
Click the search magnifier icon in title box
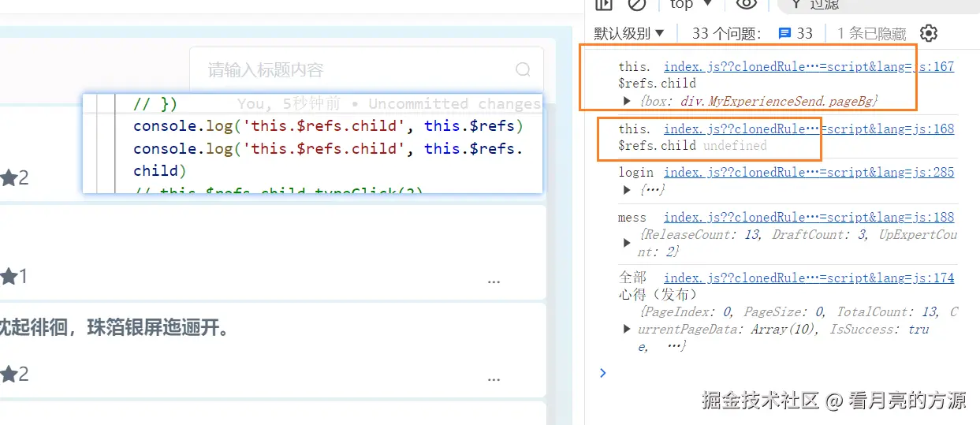point(523,69)
